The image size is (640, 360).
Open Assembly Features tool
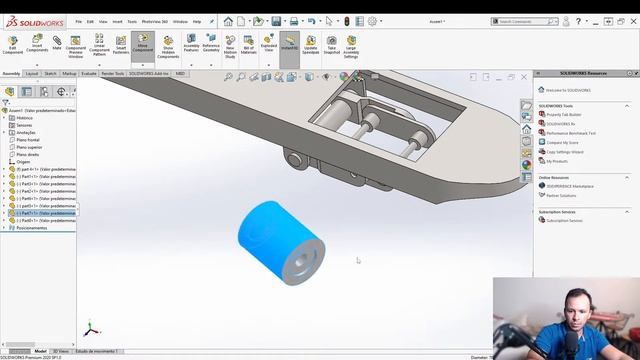[x=191, y=43]
